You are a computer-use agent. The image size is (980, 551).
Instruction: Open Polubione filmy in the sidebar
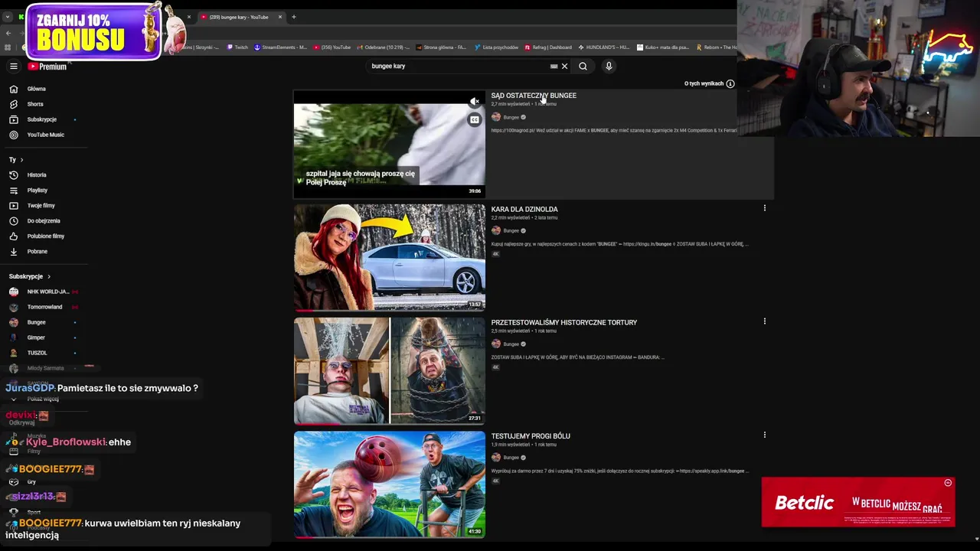pos(45,236)
